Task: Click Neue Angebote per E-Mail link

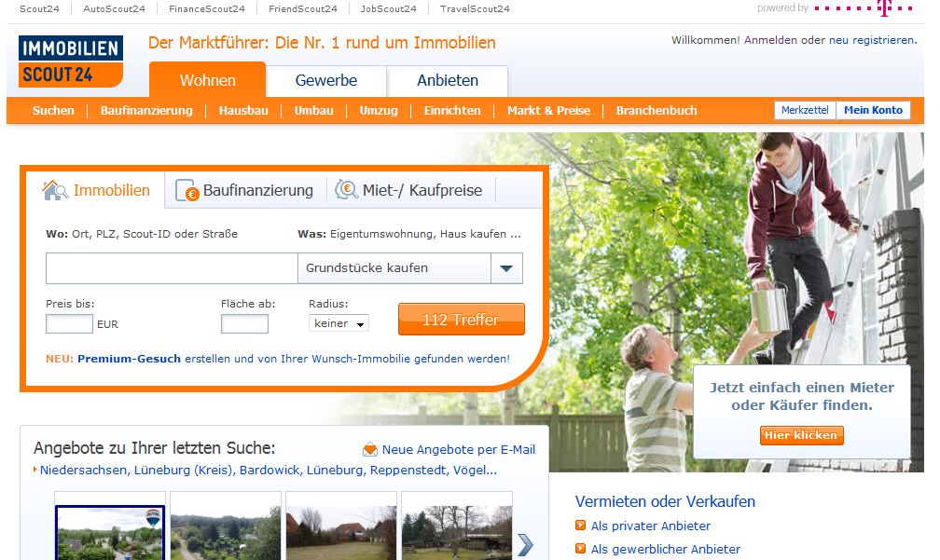Action: point(459,449)
